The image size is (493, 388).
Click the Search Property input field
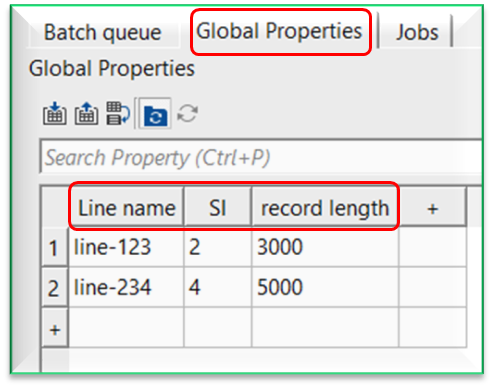pos(261,157)
